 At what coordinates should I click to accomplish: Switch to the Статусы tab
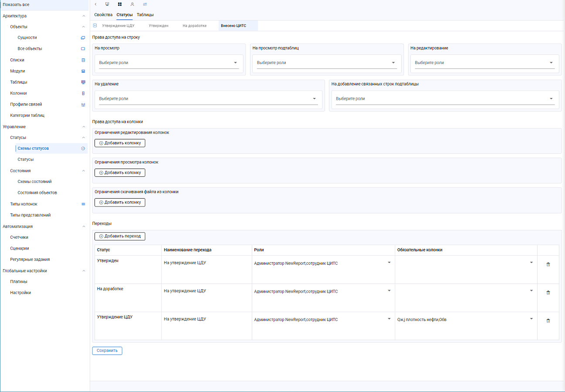click(x=125, y=15)
